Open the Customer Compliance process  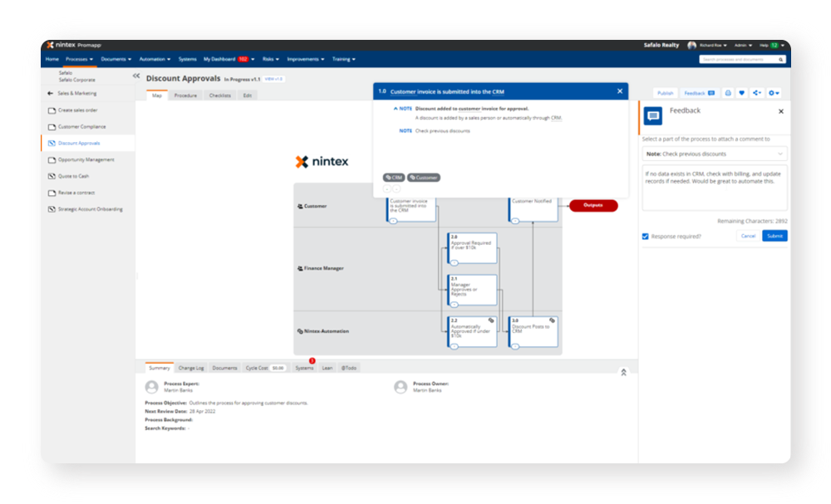pyautogui.click(x=81, y=127)
